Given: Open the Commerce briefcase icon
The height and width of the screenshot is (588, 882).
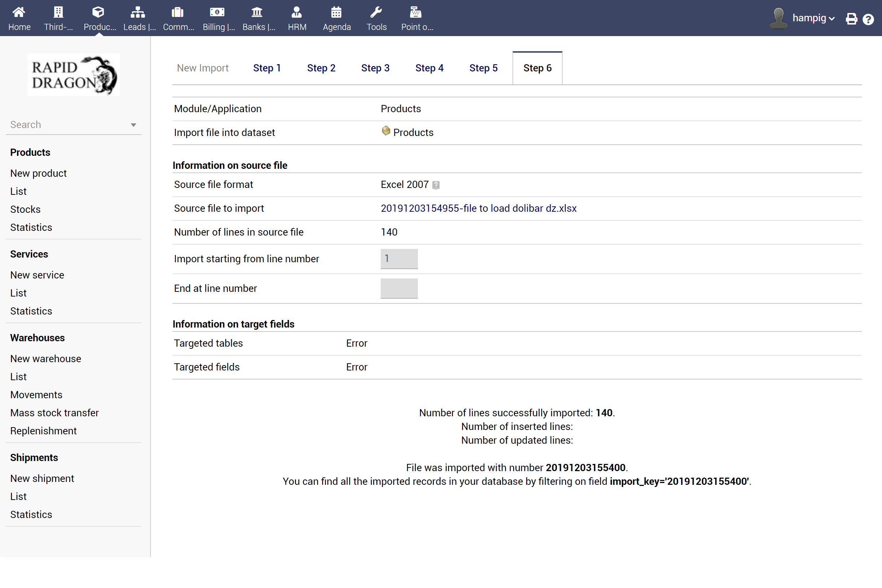Looking at the screenshot, I should [x=178, y=12].
